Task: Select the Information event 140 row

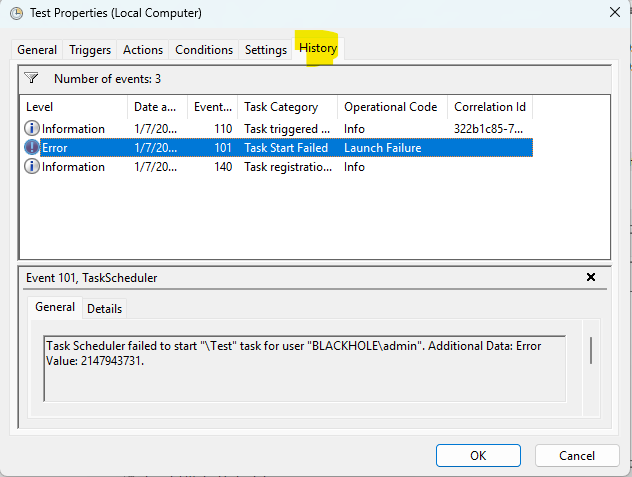Action: 278,166
